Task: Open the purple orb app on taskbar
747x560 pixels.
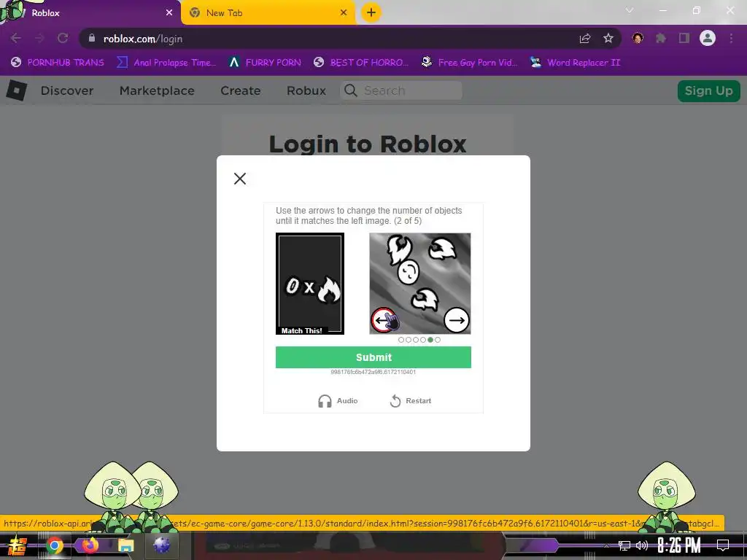Action: tap(161, 545)
